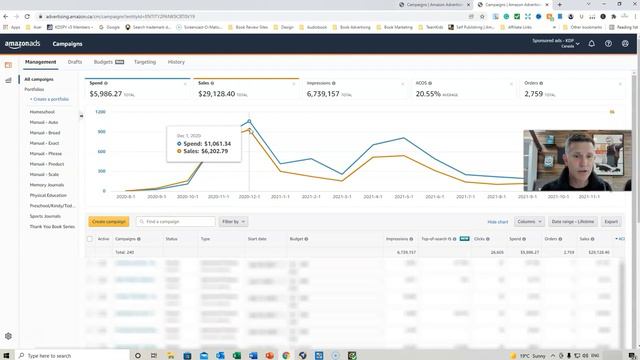640x360 pixels.
Task: Click info icon next to Budget column header
Action: 306,239
